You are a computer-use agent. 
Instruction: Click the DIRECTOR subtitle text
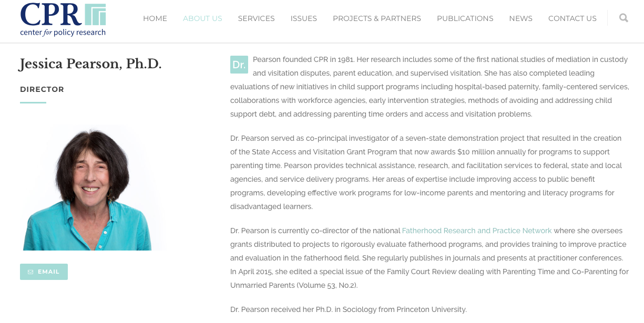click(42, 89)
